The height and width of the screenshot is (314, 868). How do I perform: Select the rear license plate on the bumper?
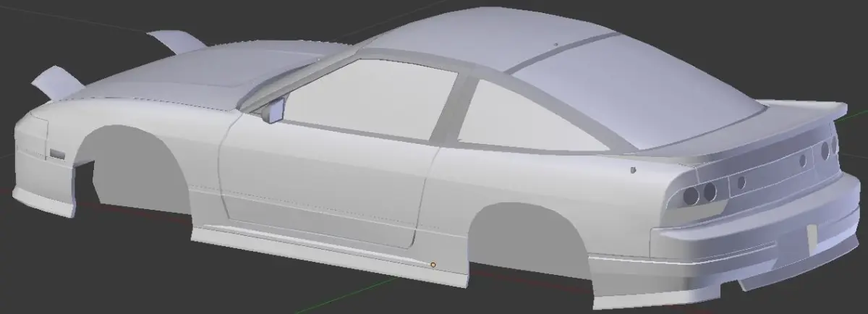[812, 239]
